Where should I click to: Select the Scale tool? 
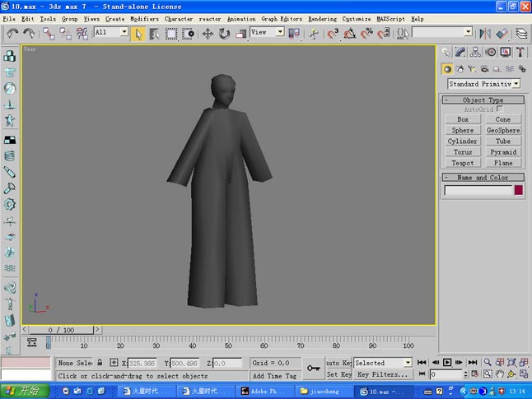pos(241,34)
